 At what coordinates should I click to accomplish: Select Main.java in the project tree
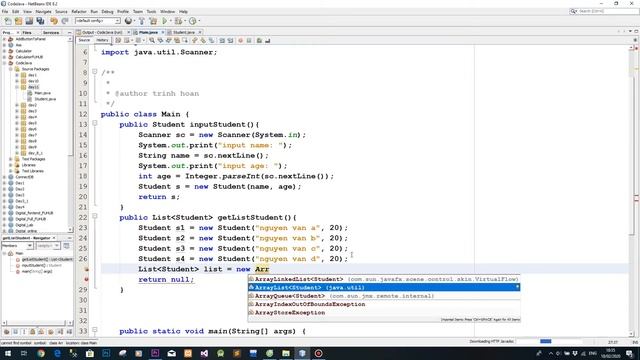(42, 93)
